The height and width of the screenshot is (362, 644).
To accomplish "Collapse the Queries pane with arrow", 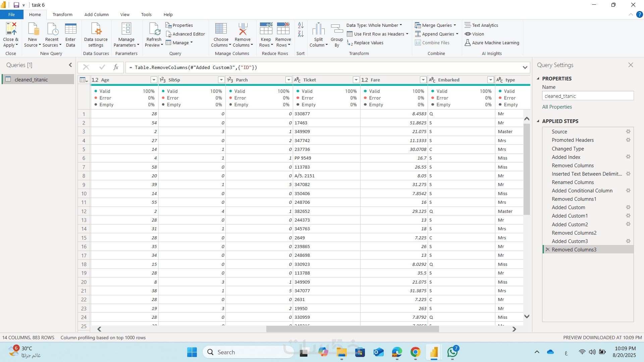I will click(x=70, y=65).
